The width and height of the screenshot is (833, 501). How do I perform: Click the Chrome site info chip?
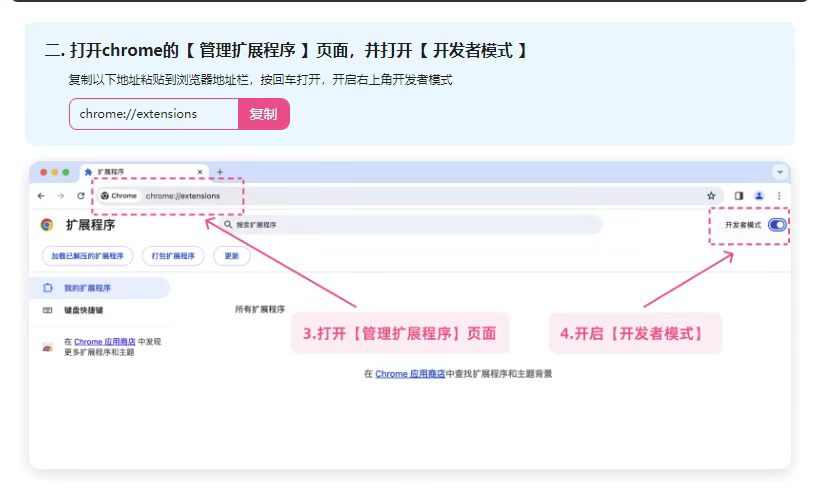(x=120, y=196)
